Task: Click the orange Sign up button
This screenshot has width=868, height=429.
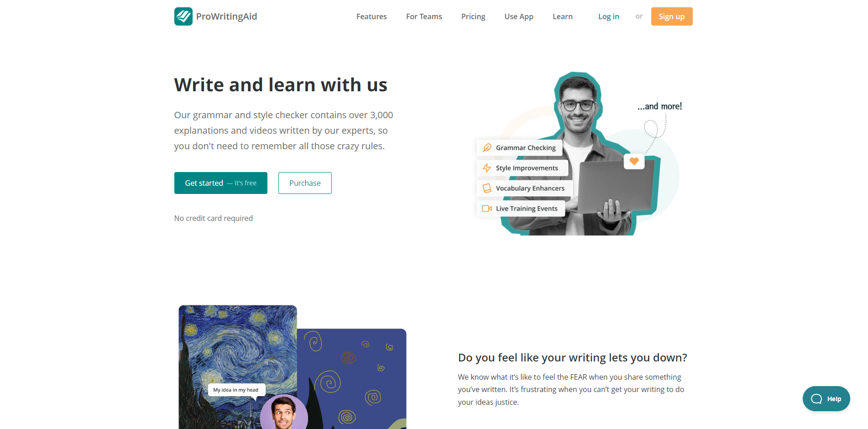Action: click(672, 16)
